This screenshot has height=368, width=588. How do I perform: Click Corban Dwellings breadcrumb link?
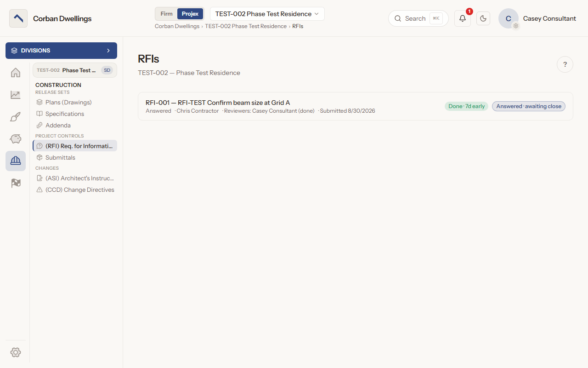[177, 26]
